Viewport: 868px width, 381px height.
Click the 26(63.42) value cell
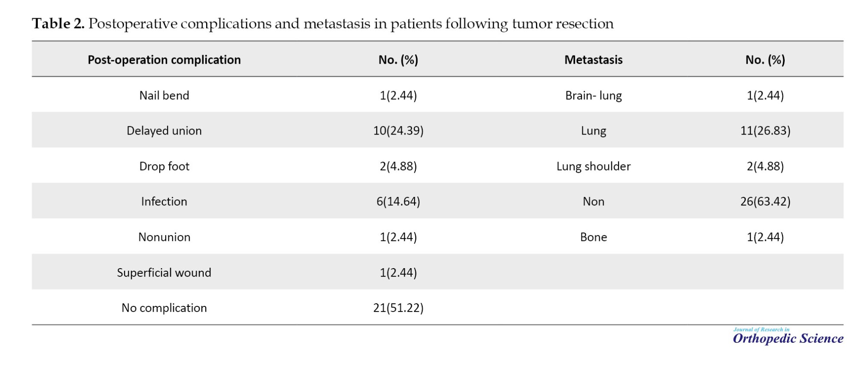tap(765, 201)
